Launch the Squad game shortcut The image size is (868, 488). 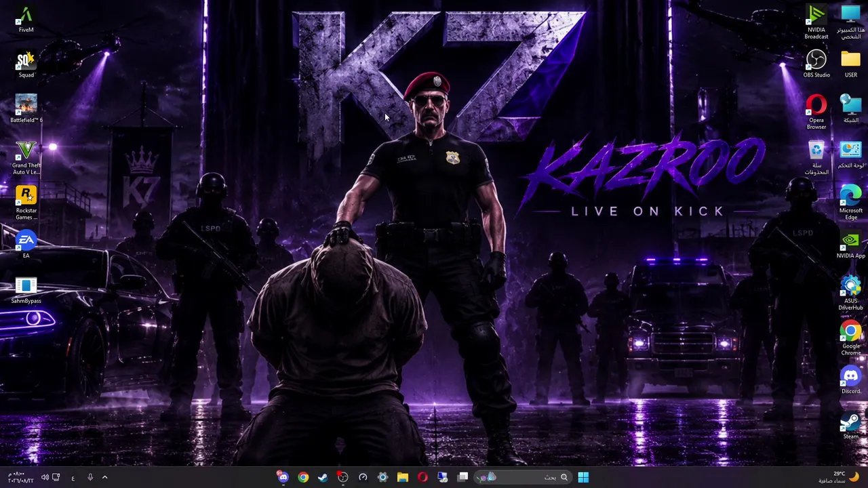(26, 65)
